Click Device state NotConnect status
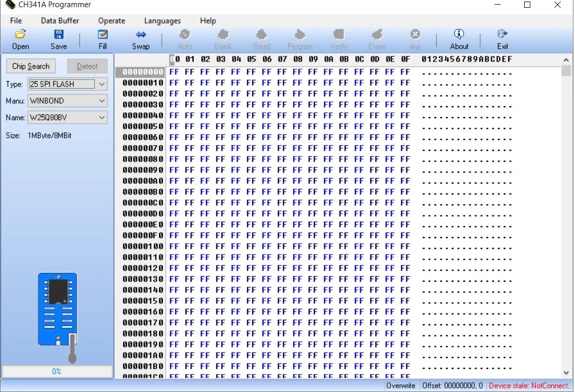 coord(528,385)
